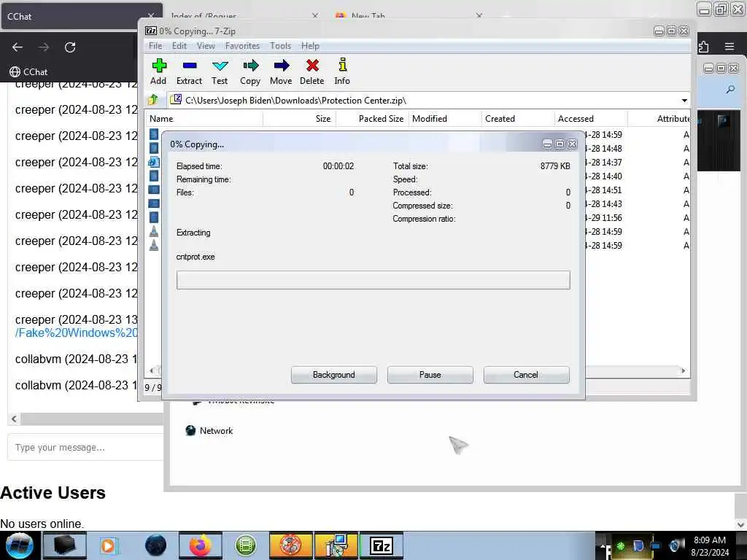Open the Firefox taskbar icon
Screen dimensions: 747x560
(200, 545)
